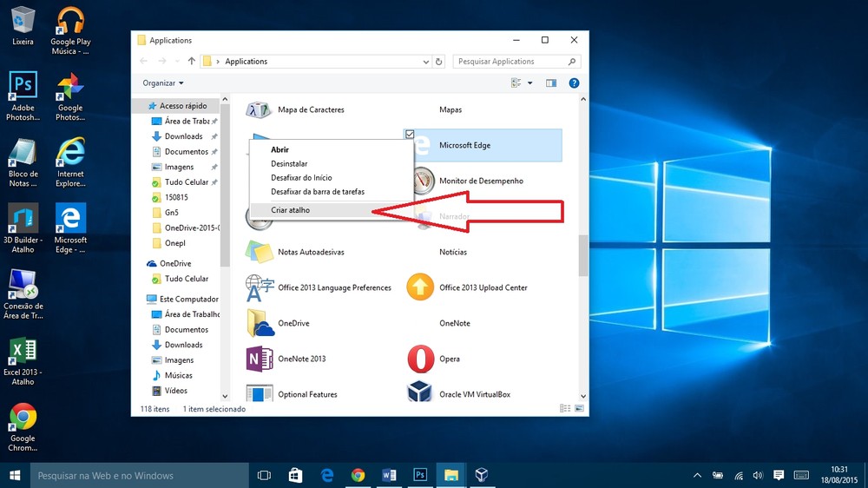Click the preview pane icon in toolbar
868x488 pixels.
tap(550, 83)
